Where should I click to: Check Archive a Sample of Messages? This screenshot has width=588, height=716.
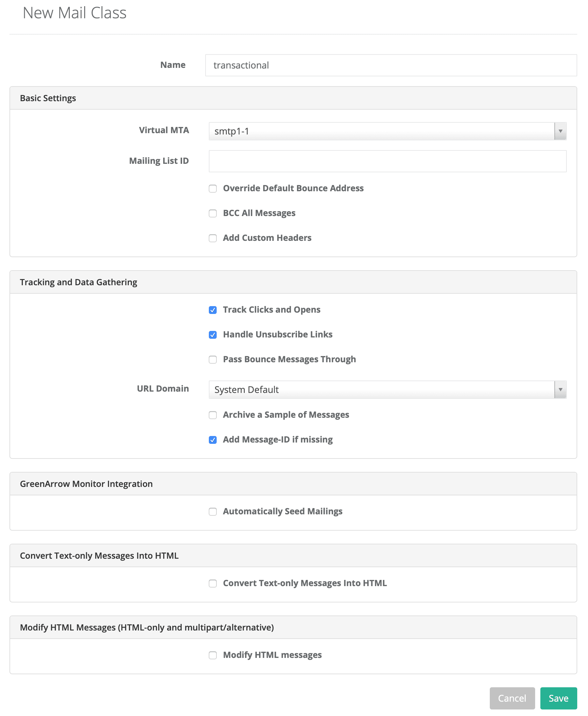tap(213, 415)
